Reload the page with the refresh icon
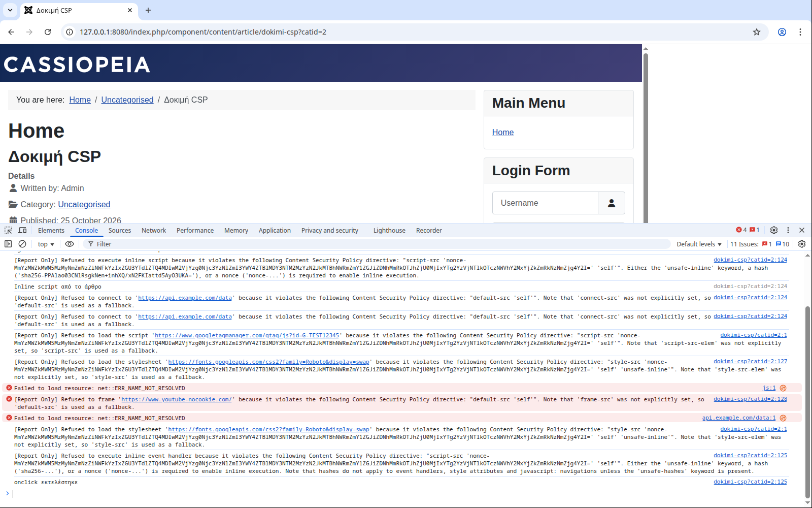The width and height of the screenshot is (812, 508). pyautogui.click(x=48, y=32)
